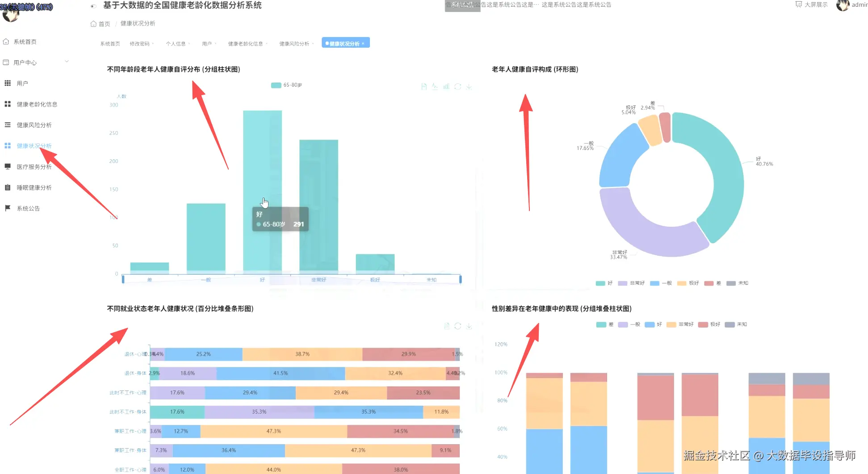Toggle 非常好 in donut chart legend

tap(631, 283)
